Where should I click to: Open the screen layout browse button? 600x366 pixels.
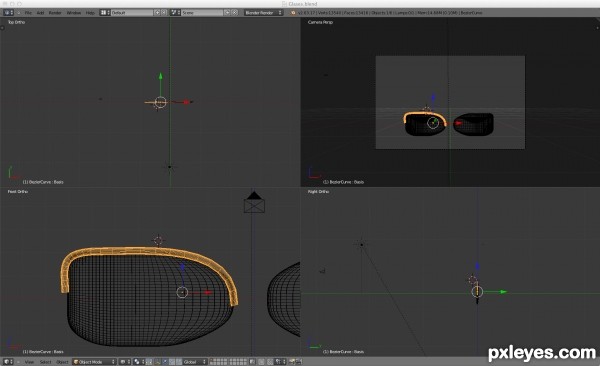[105, 13]
